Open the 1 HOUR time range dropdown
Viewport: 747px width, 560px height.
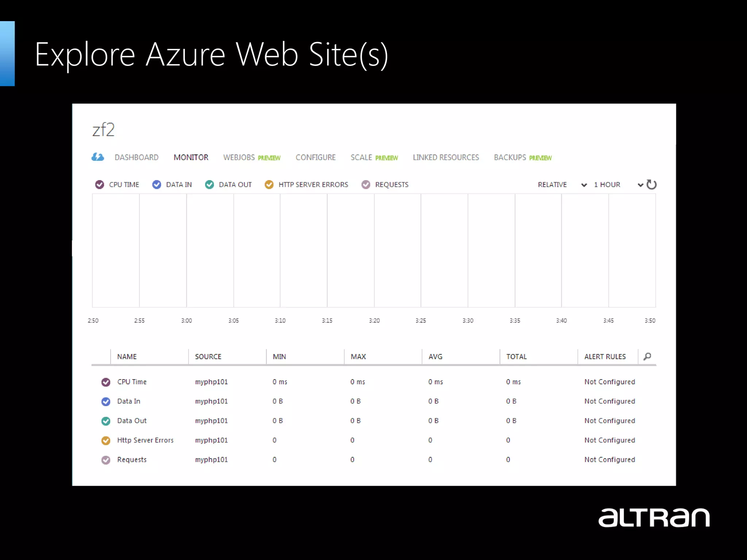[x=618, y=184]
